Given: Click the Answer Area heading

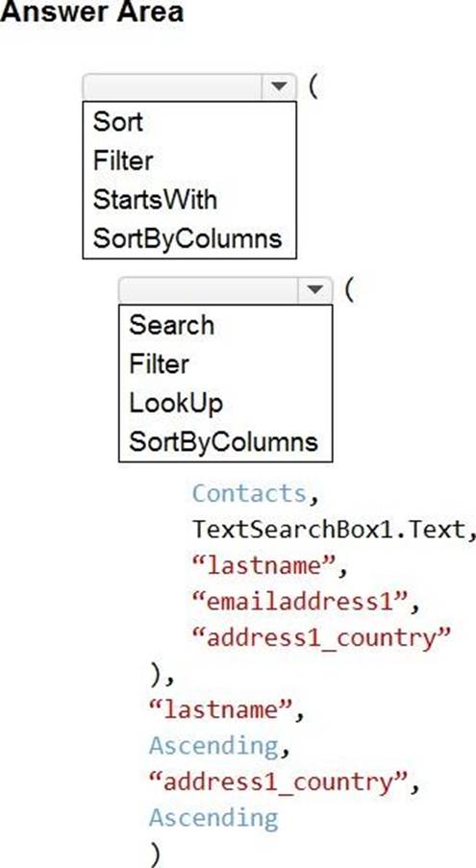Looking at the screenshot, I should pyautogui.click(x=91, y=12).
